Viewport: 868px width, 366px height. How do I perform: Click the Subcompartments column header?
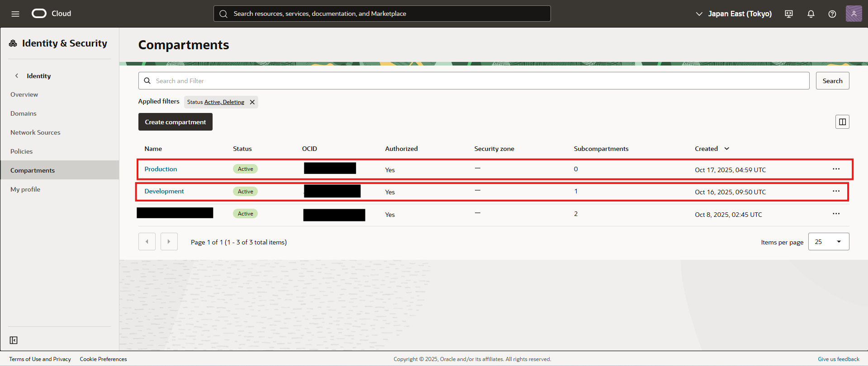[x=601, y=149]
